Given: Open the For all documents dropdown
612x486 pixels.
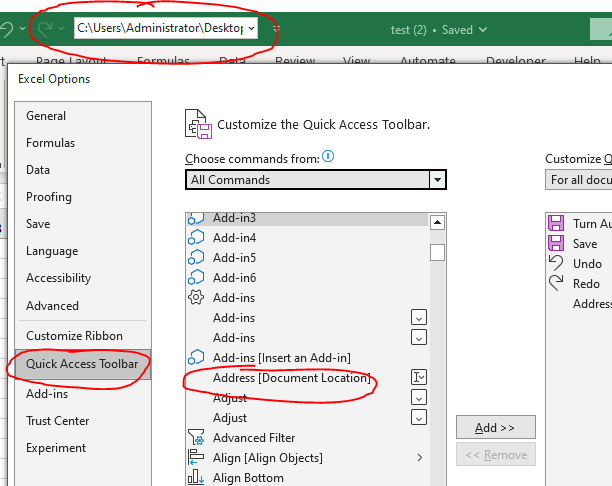Looking at the screenshot, I should pyautogui.click(x=578, y=180).
